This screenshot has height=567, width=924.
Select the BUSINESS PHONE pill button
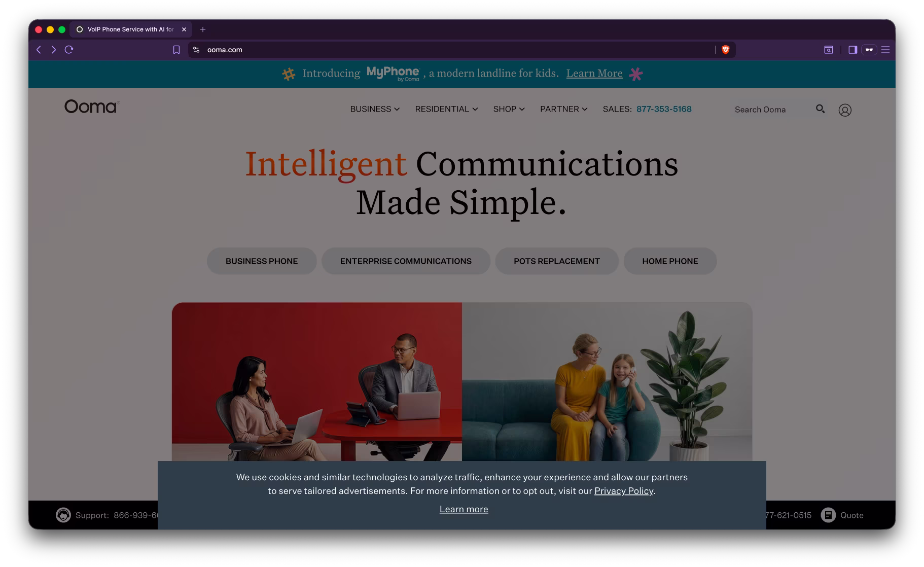(x=262, y=261)
